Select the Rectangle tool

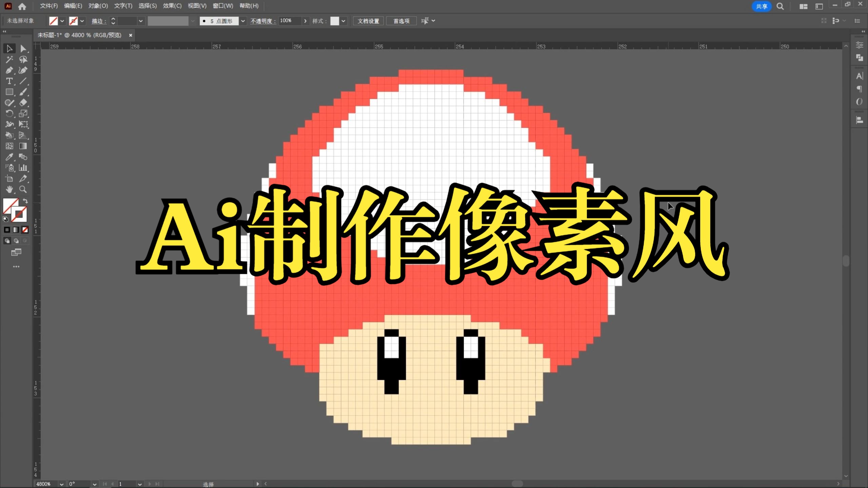(x=9, y=92)
